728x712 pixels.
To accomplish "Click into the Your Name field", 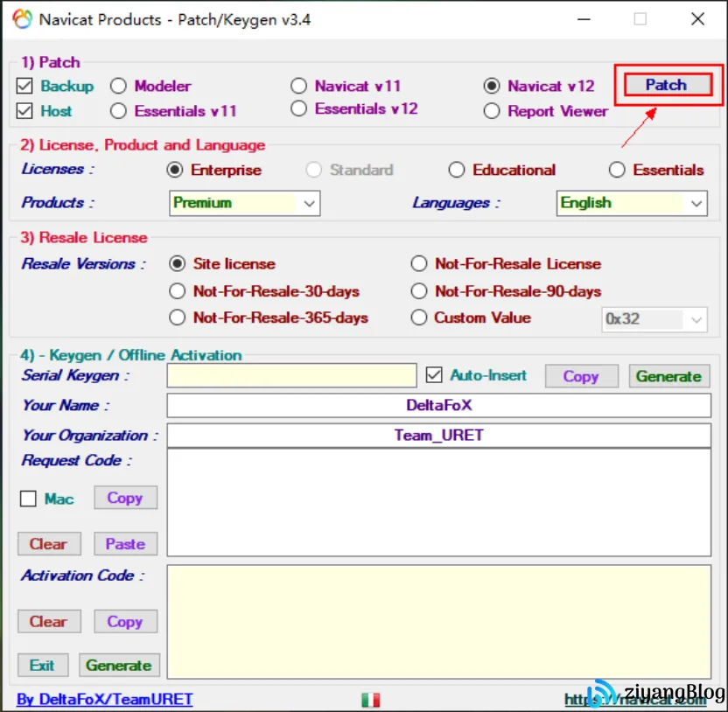I will coord(437,406).
